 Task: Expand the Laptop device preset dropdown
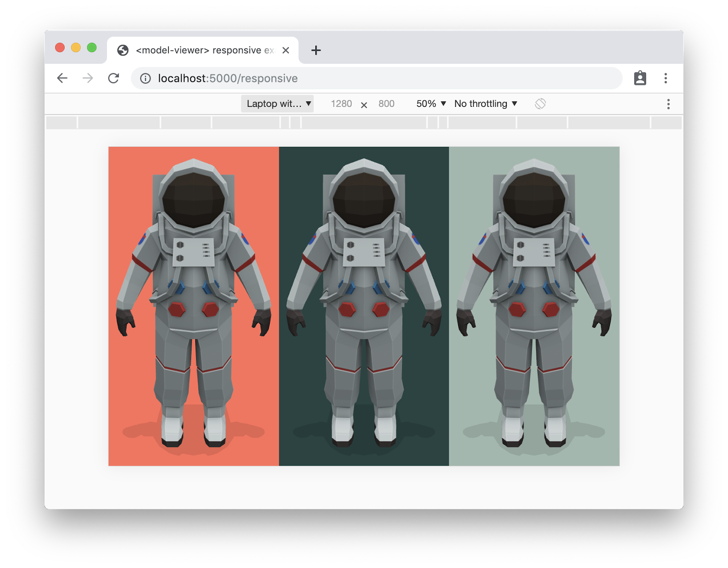pyautogui.click(x=278, y=104)
